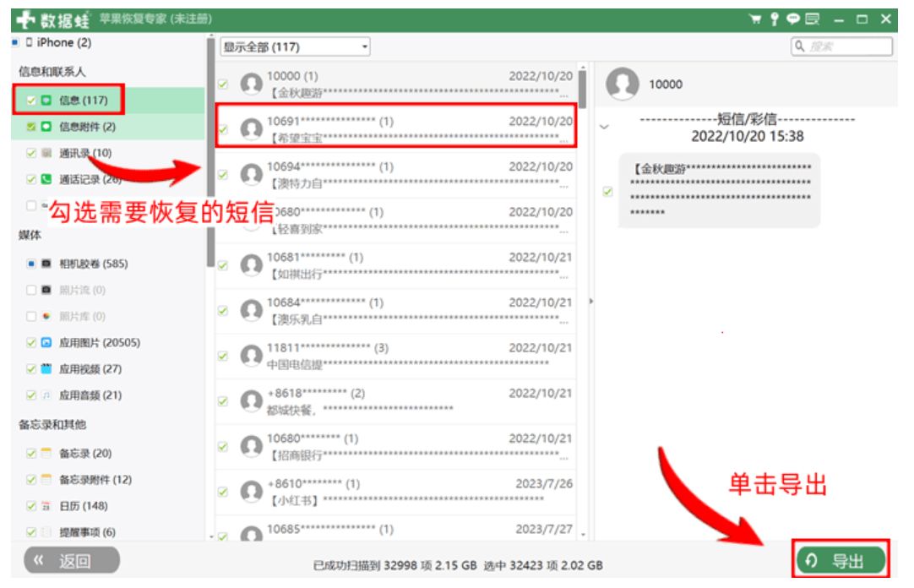The height and width of the screenshot is (588, 914).
Task: Click the 备忘录 (20) notes icon
Action: 46,453
